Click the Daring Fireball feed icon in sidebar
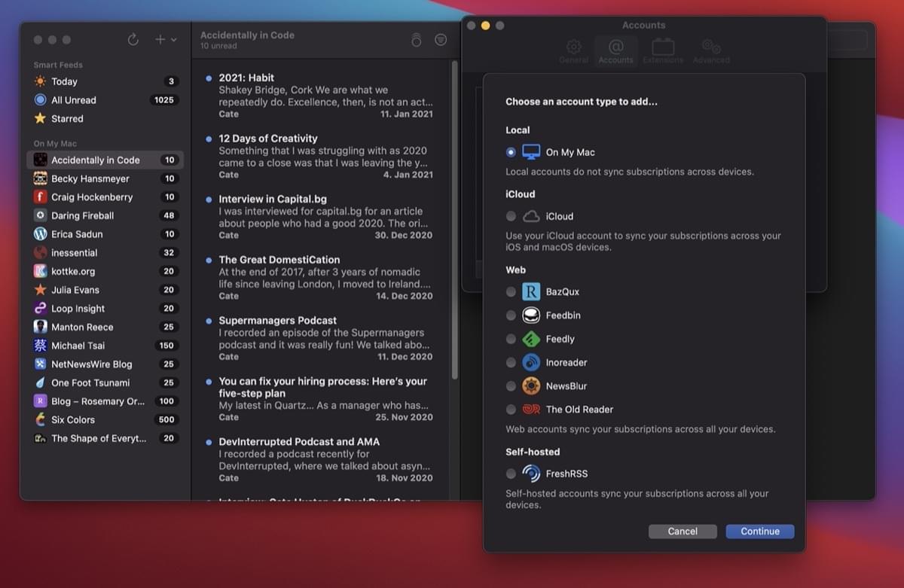Screen dimensions: 904x588 coord(41,215)
